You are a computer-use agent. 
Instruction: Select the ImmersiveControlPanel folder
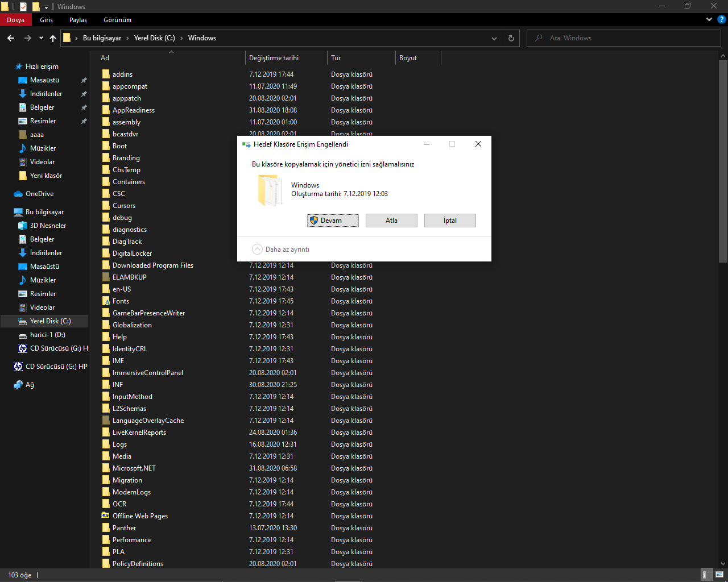(x=148, y=373)
